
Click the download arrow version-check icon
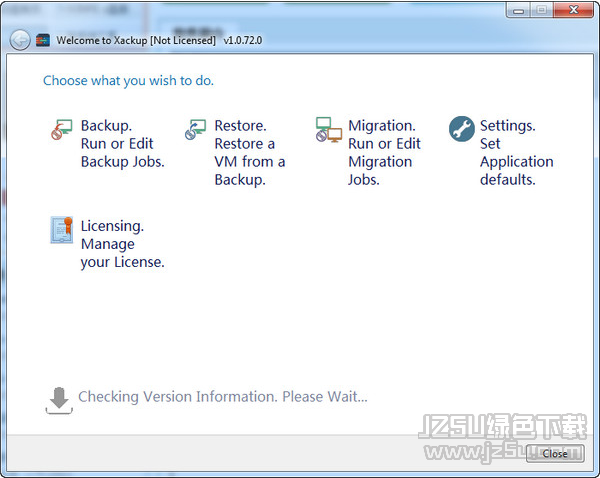tap(59, 400)
